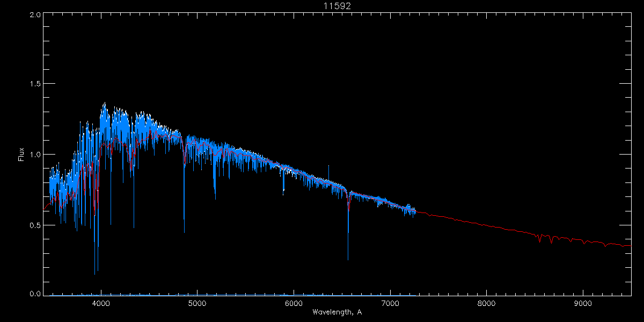Click the 0.0 flux tick label
Screen dimensions: 644x322
[x=35, y=294]
